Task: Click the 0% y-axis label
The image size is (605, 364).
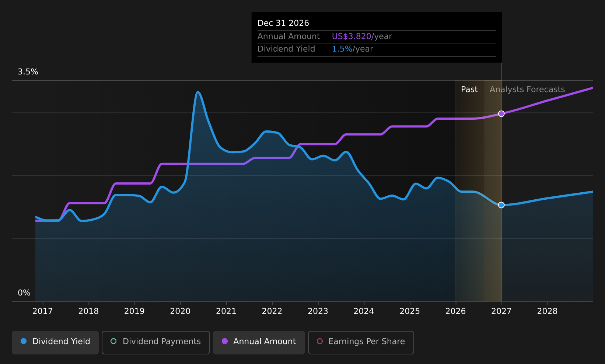Action: click(x=24, y=293)
